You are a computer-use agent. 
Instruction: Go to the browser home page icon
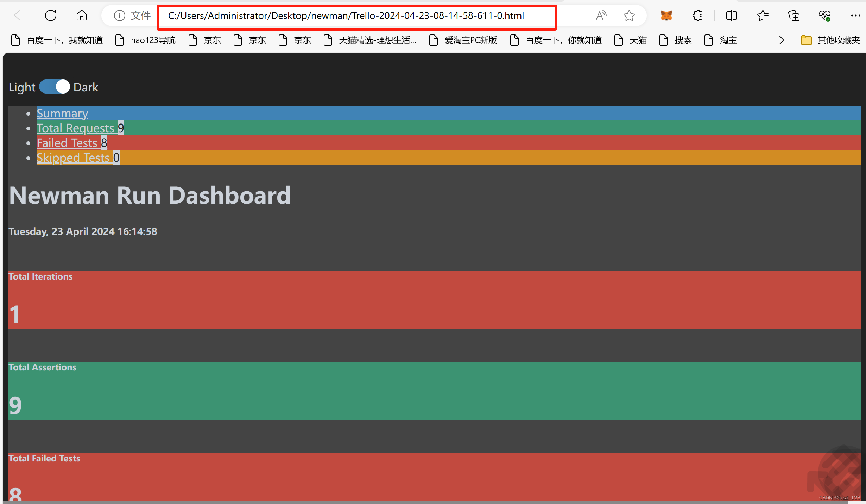click(x=81, y=15)
